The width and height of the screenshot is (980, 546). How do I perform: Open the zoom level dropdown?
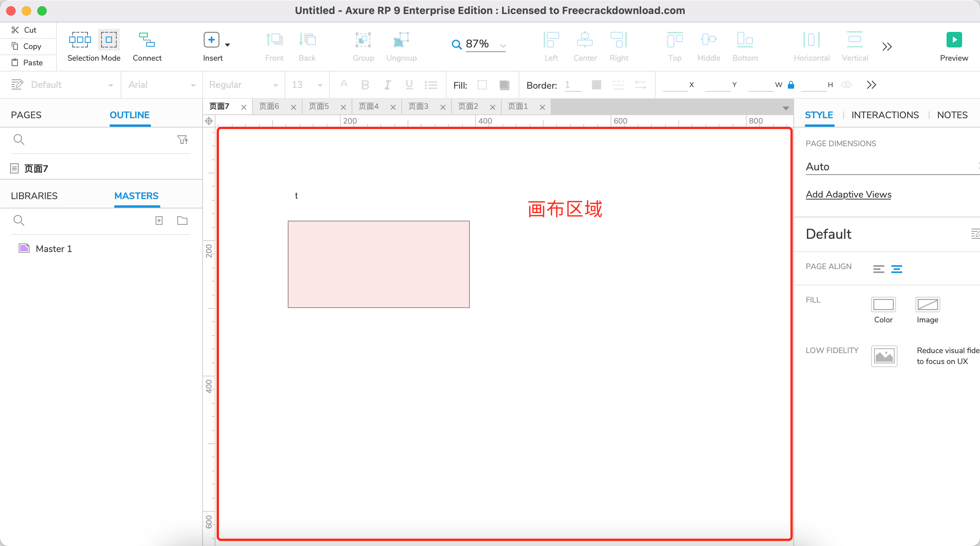pos(503,45)
